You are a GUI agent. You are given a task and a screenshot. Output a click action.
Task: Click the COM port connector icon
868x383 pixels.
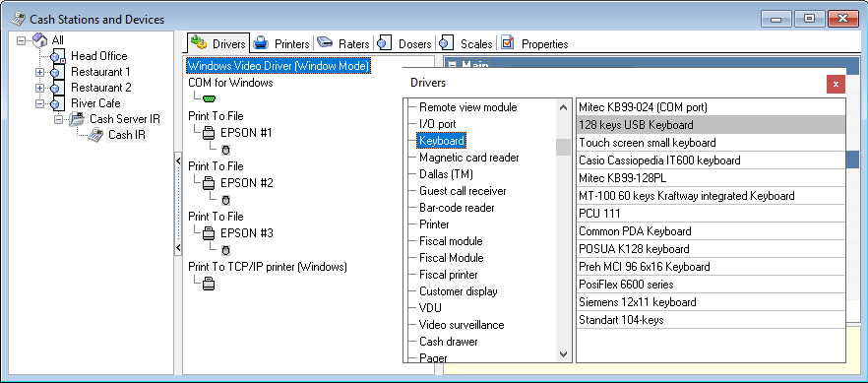(x=209, y=98)
